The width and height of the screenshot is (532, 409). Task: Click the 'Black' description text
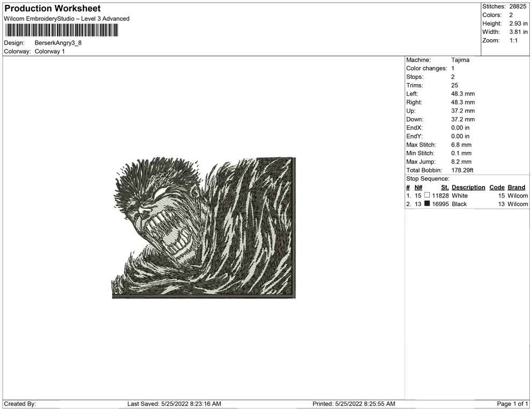(x=459, y=204)
